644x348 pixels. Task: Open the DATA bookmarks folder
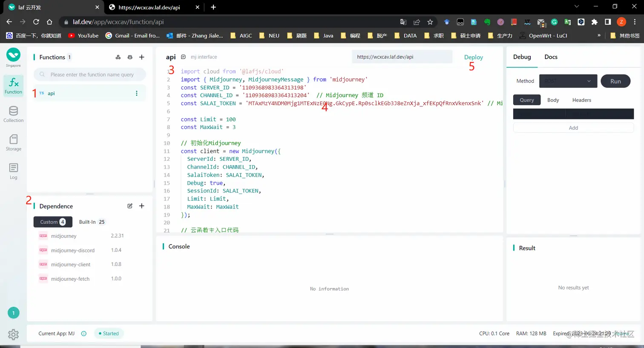pos(405,35)
